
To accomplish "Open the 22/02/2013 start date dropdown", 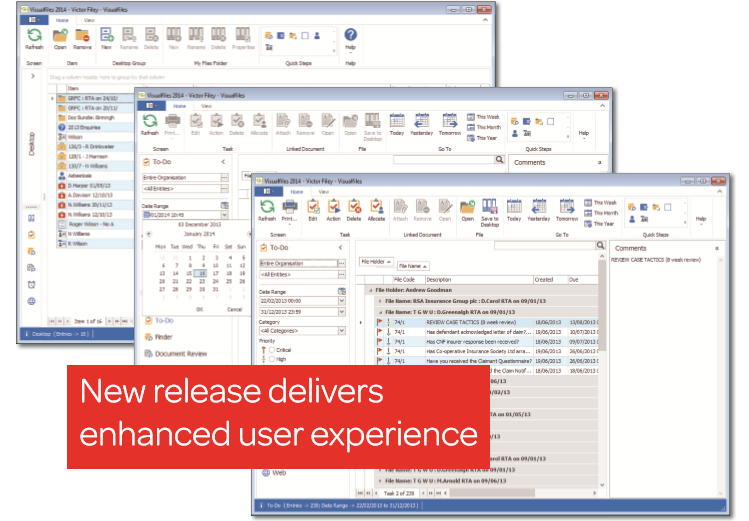I will tap(342, 301).
